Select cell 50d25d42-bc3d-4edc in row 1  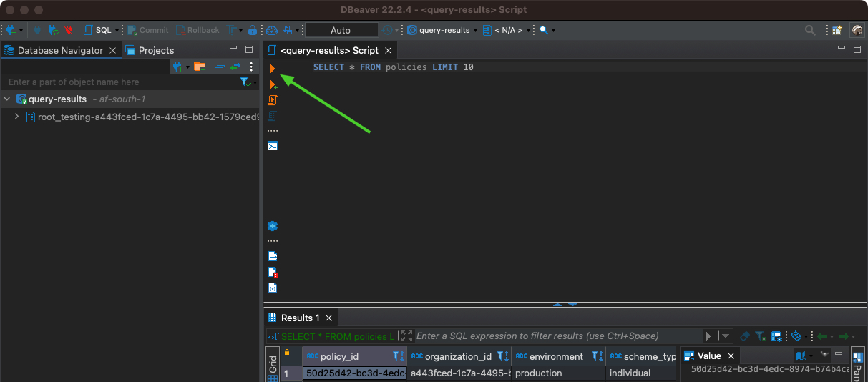[x=355, y=373]
